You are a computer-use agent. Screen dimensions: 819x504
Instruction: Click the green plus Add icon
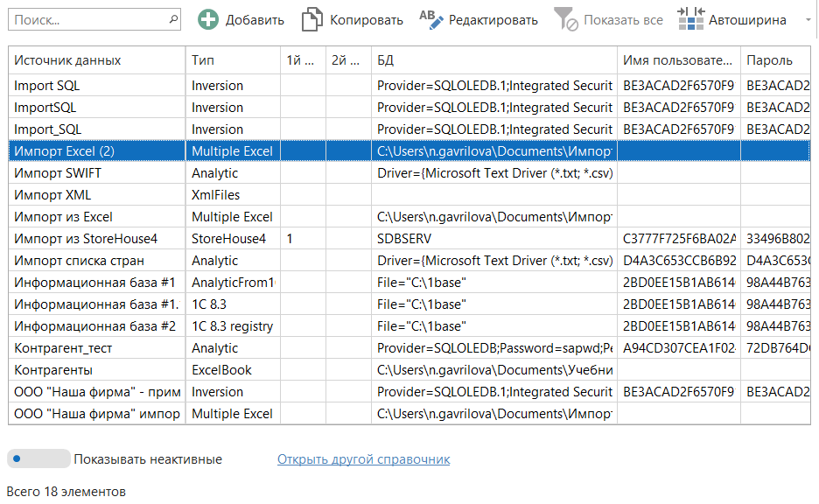tap(208, 19)
